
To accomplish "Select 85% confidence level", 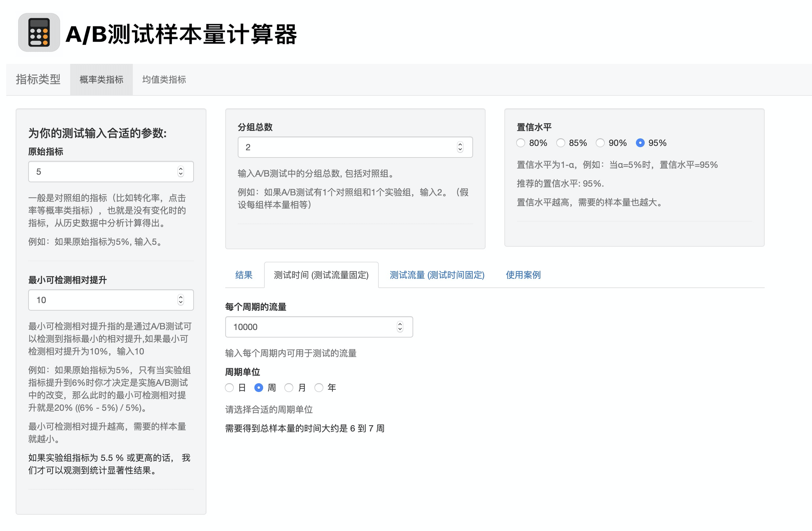I will [x=560, y=143].
